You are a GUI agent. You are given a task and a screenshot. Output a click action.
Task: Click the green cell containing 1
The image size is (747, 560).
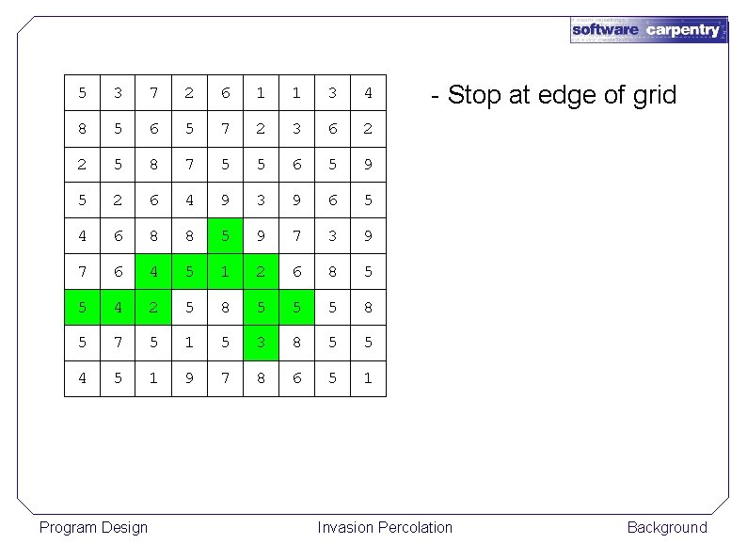pos(226,272)
